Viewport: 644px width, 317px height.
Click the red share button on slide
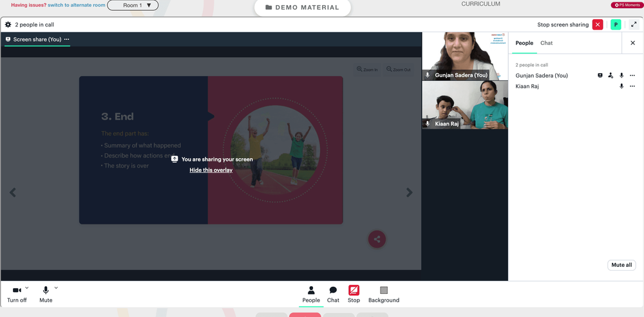coord(377,239)
